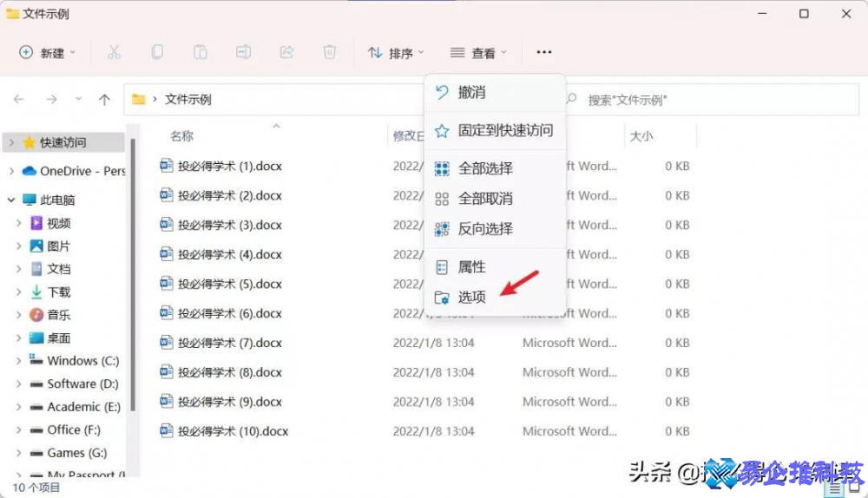Screen dimensions: 868x498
Task: Maximize the 文件示例 window
Action: click(x=804, y=14)
